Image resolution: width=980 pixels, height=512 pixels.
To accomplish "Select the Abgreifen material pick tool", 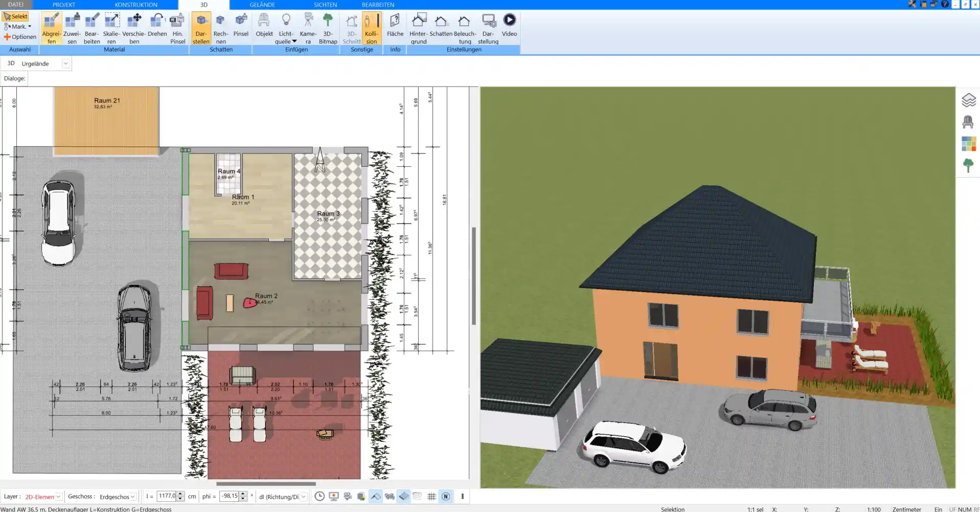I will pyautogui.click(x=52, y=28).
